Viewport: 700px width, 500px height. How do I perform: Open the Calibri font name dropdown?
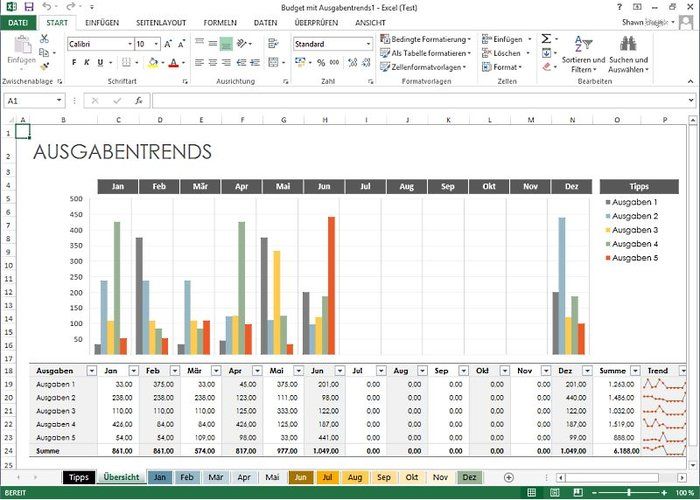pyautogui.click(x=129, y=44)
